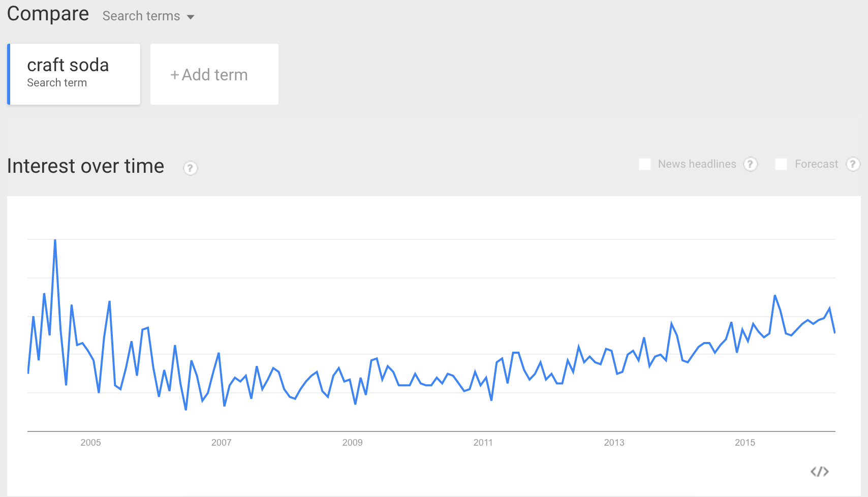Click the Forecast label text
Viewport: 868px width, 497px height.
(x=816, y=164)
